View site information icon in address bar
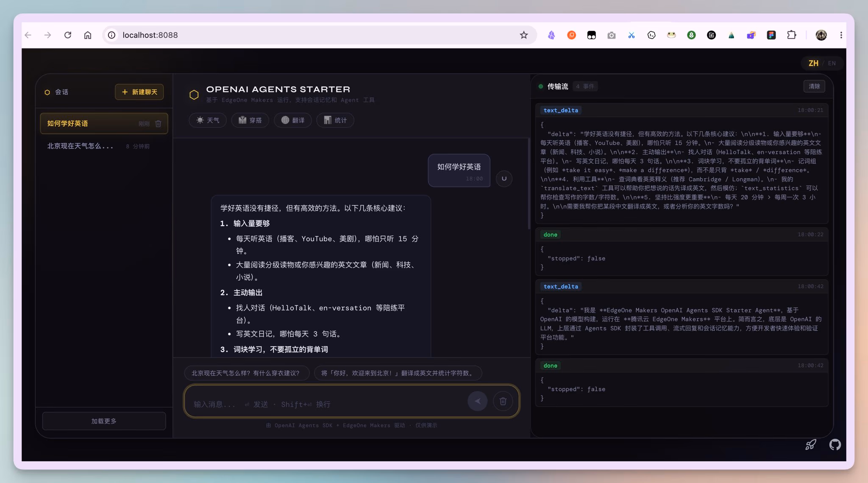The width and height of the screenshot is (868, 483). pos(111,35)
